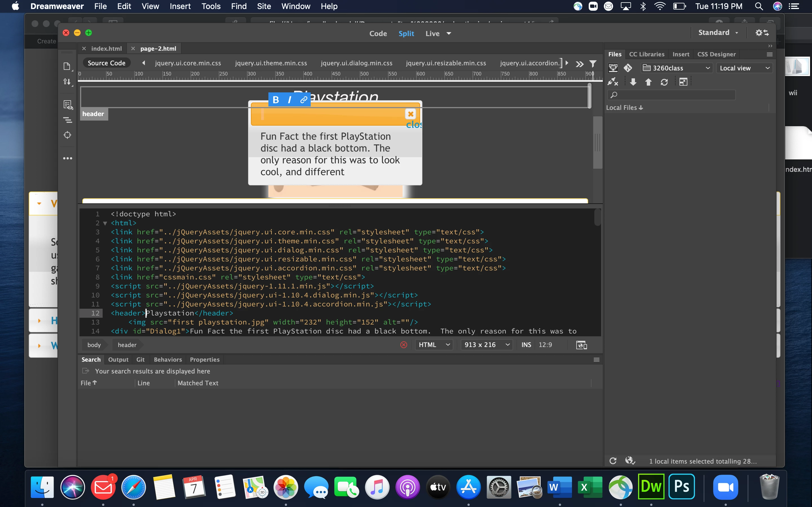
Task: Click the Put files up arrow icon
Action: click(648, 82)
